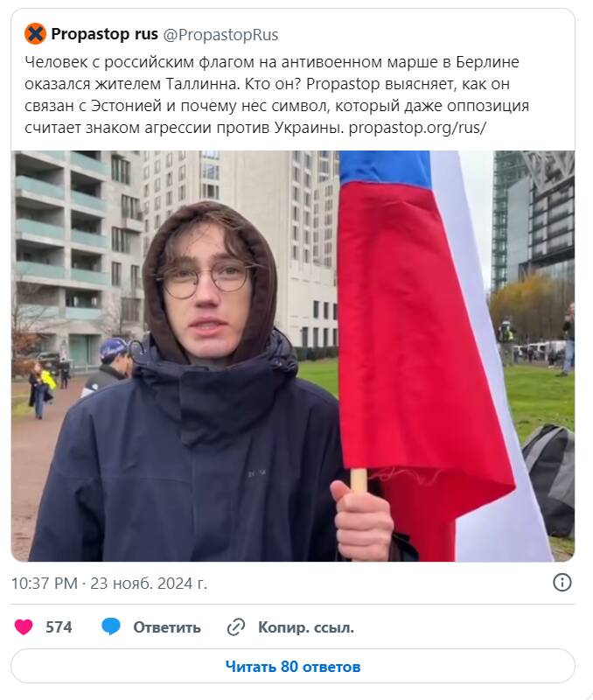
Task: Open Читать 80 ответов replies button
Action: pos(293,666)
